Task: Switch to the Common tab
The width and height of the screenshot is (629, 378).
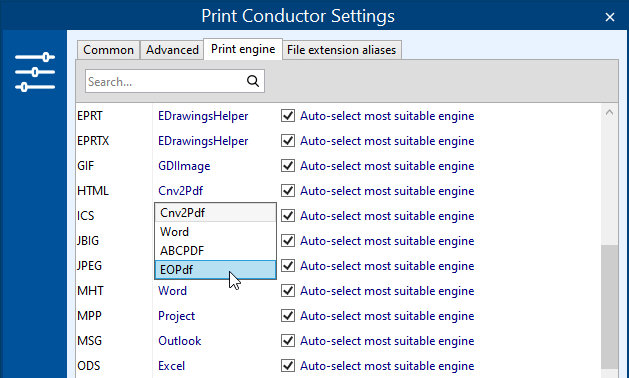Action: tap(108, 50)
